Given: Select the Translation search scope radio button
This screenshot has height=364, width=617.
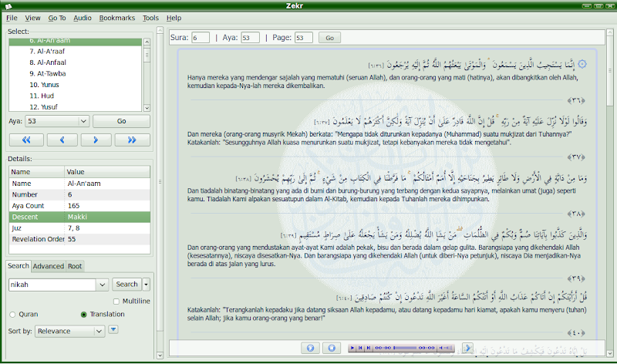Looking at the screenshot, I should pos(83,315).
